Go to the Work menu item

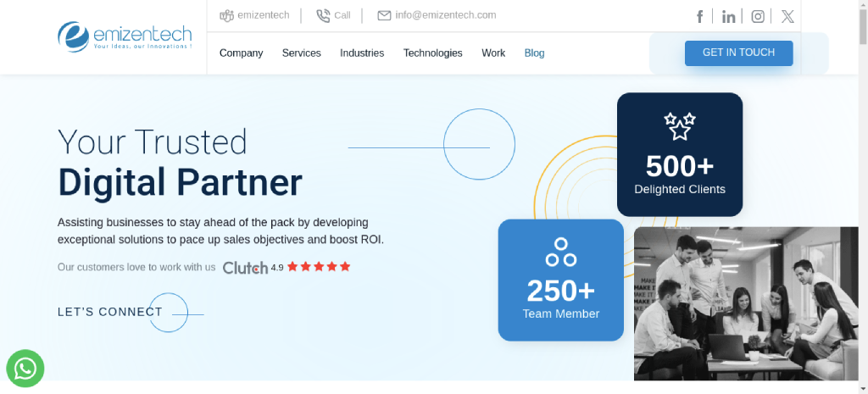pos(493,53)
